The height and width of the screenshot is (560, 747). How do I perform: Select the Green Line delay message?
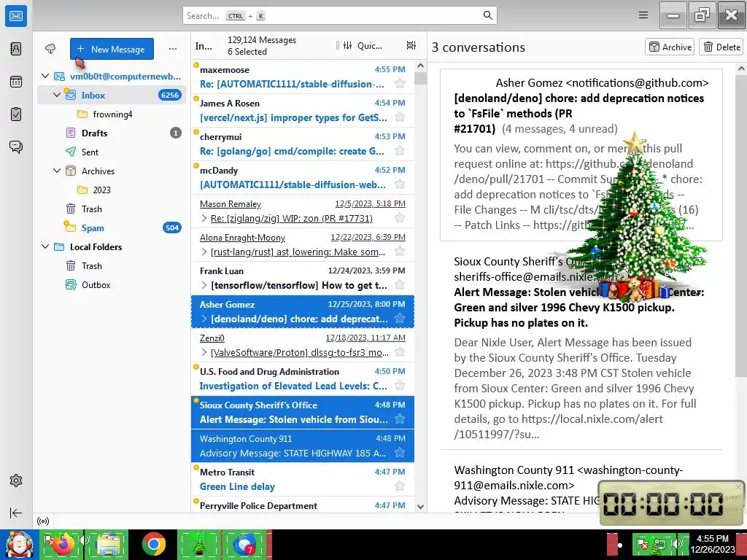pyautogui.click(x=303, y=480)
